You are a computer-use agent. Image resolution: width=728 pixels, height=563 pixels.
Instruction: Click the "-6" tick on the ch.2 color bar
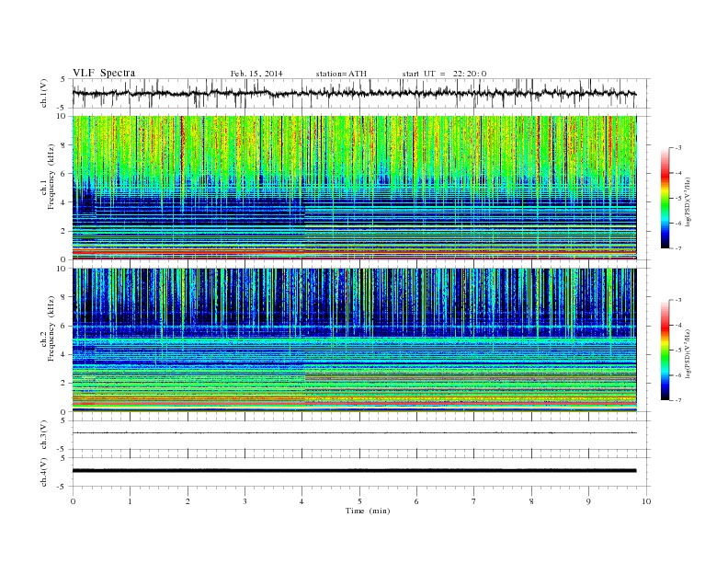click(678, 375)
